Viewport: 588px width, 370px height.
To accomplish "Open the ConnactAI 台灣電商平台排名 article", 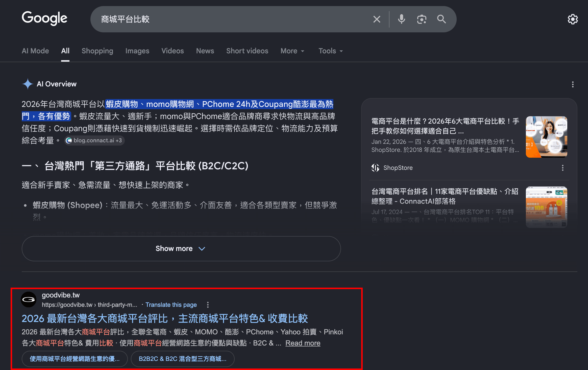I will point(445,196).
